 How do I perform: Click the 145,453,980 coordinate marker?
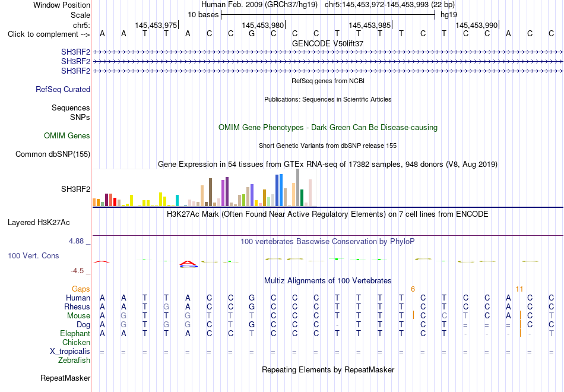263,25
